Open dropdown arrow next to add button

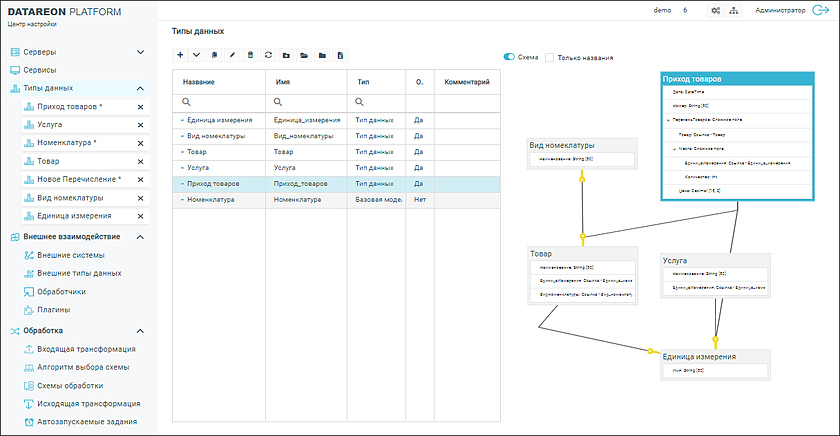click(x=196, y=55)
